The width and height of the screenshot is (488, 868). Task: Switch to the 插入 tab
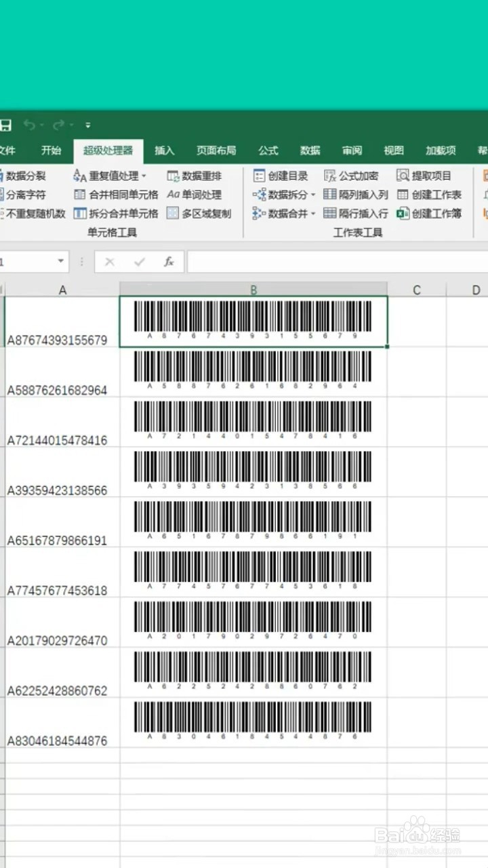tap(165, 151)
